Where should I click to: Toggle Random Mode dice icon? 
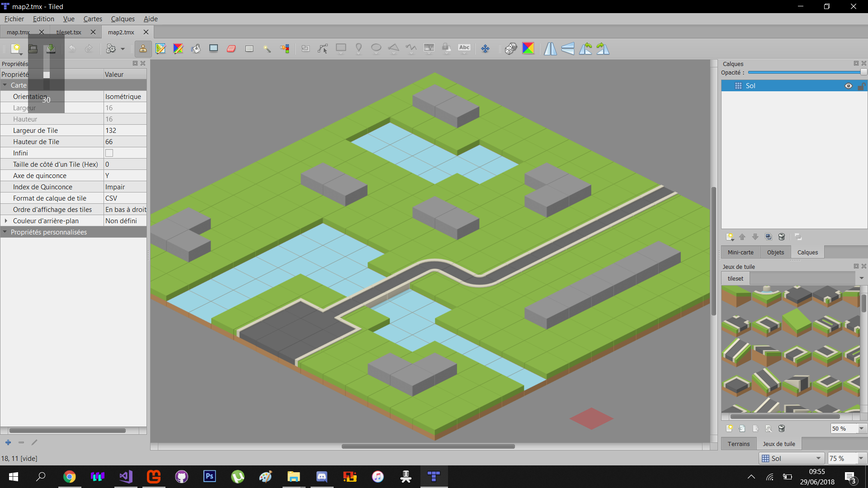[x=511, y=48]
